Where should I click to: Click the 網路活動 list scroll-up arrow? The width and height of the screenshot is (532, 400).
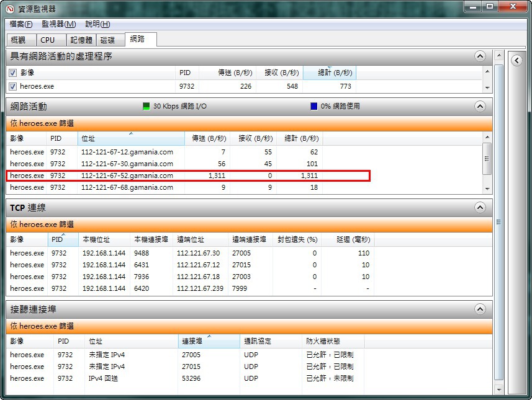point(487,137)
